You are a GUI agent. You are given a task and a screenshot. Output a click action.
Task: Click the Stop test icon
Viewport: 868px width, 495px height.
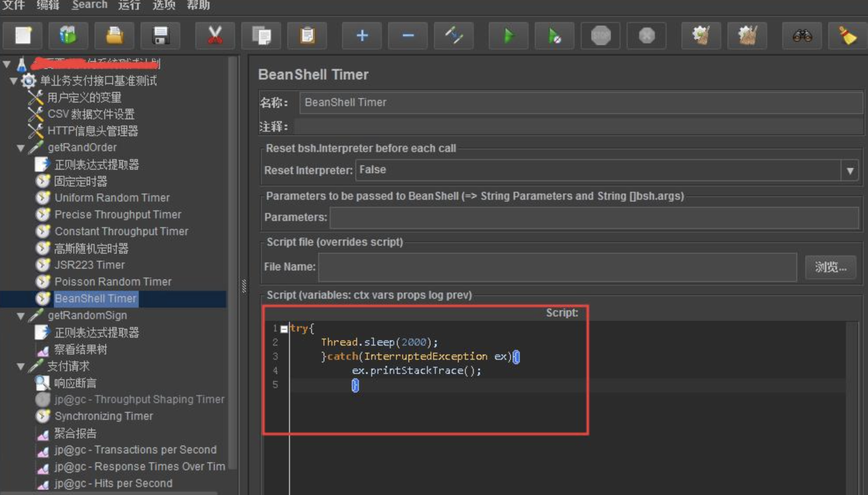click(x=601, y=35)
